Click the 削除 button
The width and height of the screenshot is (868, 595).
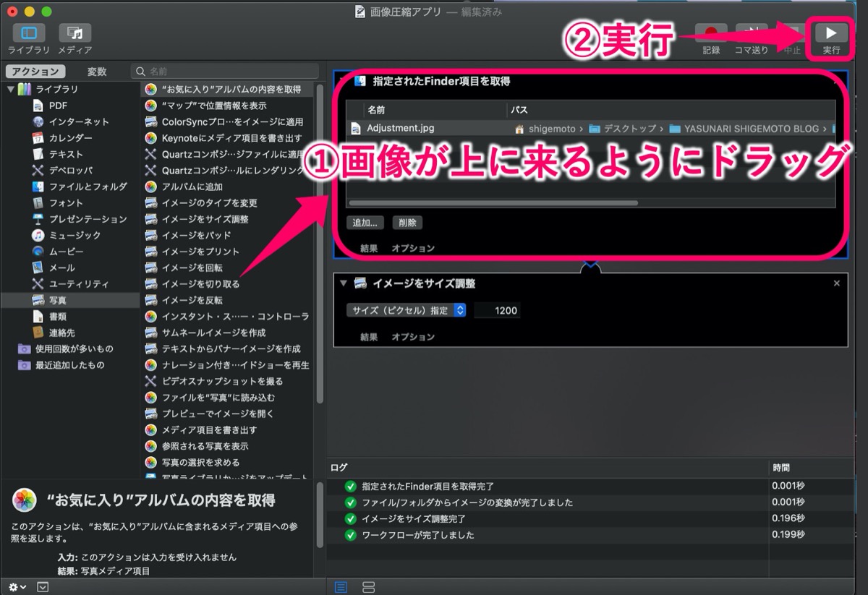pos(407,223)
